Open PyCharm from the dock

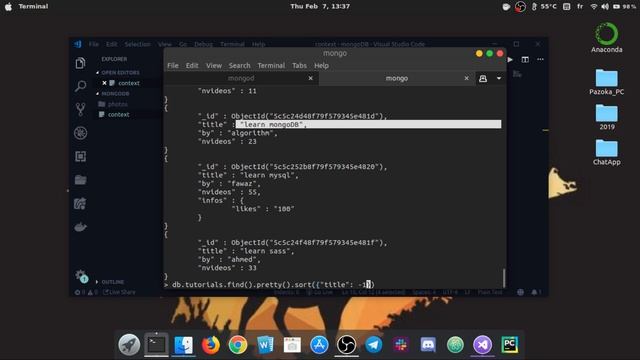pos(510,345)
